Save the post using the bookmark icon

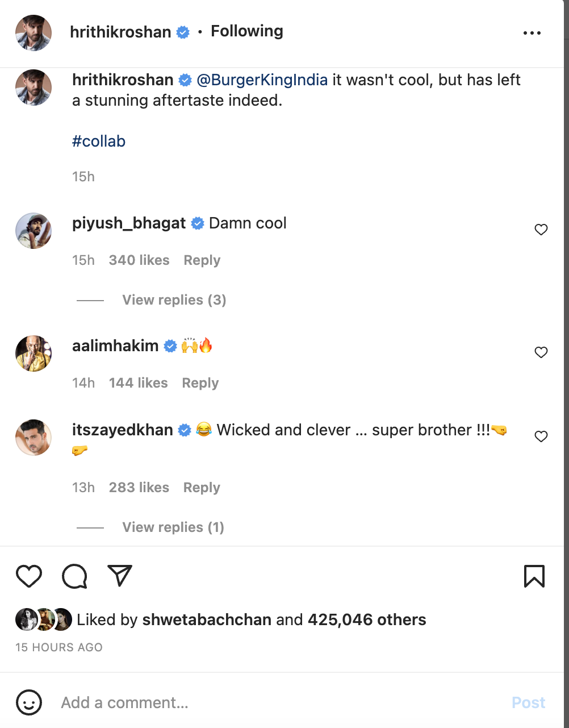coord(534,576)
